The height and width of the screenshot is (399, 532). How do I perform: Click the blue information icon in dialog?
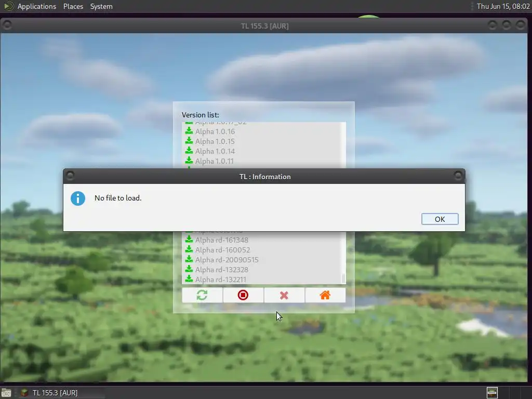78,198
